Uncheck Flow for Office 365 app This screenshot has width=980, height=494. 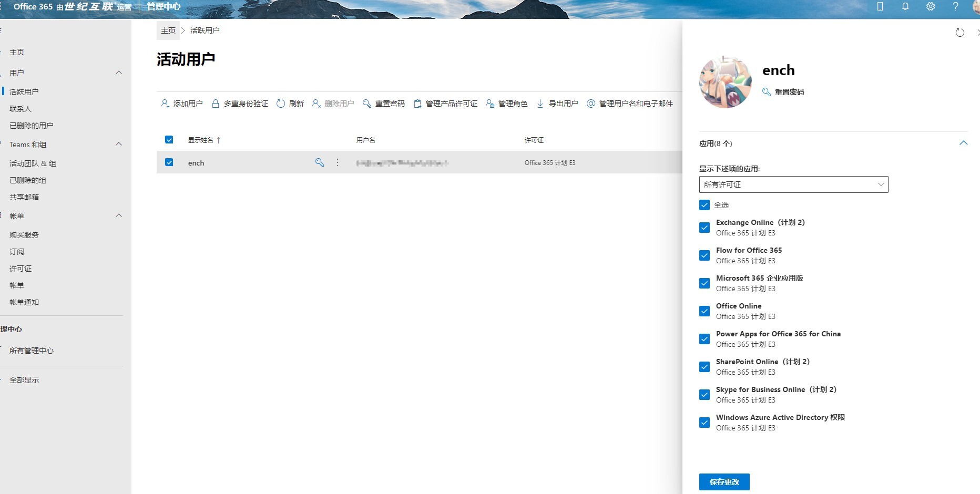pyautogui.click(x=705, y=255)
